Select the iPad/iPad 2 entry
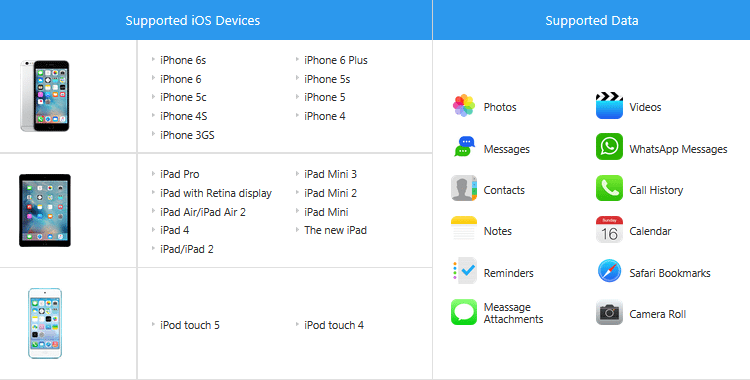The image size is (750, 380). tap(187, 249)
